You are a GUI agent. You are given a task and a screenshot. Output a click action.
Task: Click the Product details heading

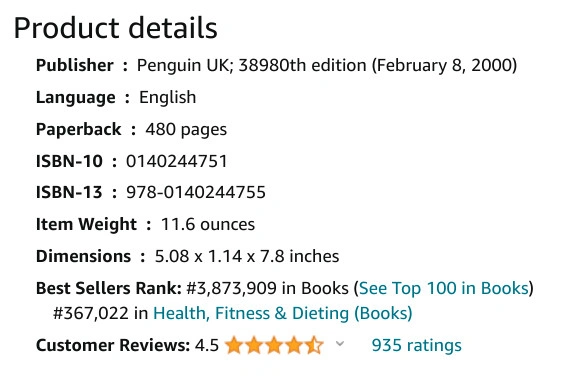click(115, 28)
